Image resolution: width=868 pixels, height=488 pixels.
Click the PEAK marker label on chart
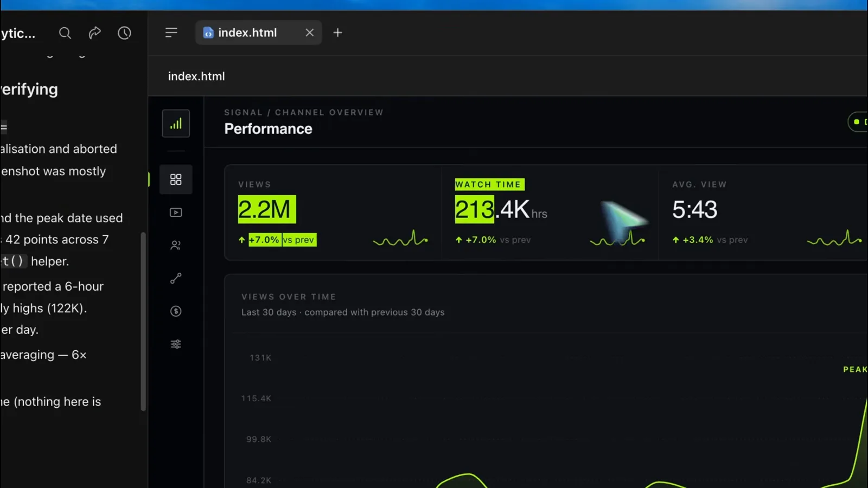(856, 369)
